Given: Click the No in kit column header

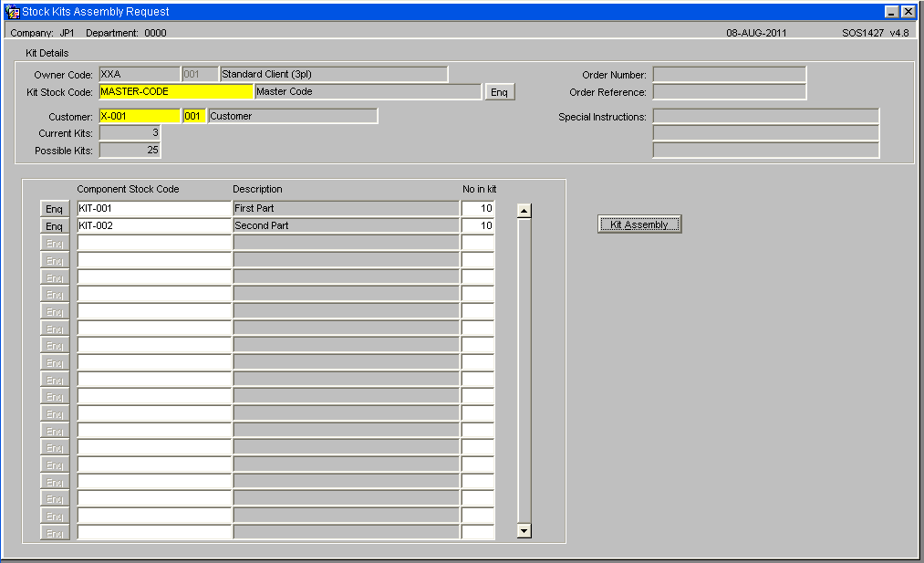Looking at the screenshot, I should (479, 189).
